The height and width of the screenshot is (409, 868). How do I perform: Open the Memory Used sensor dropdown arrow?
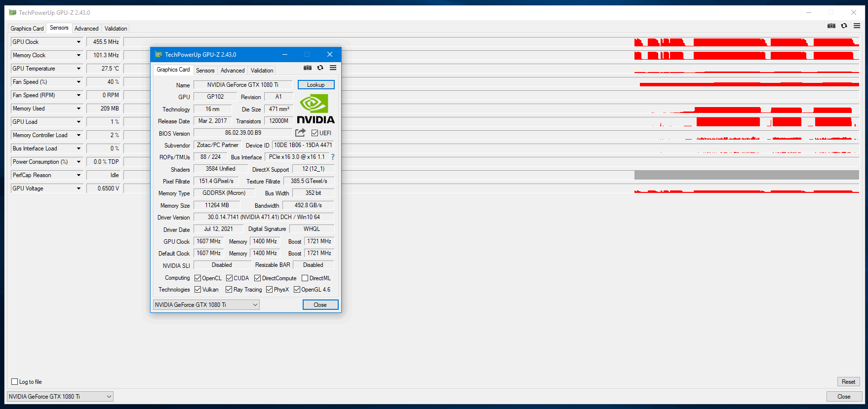79,109
